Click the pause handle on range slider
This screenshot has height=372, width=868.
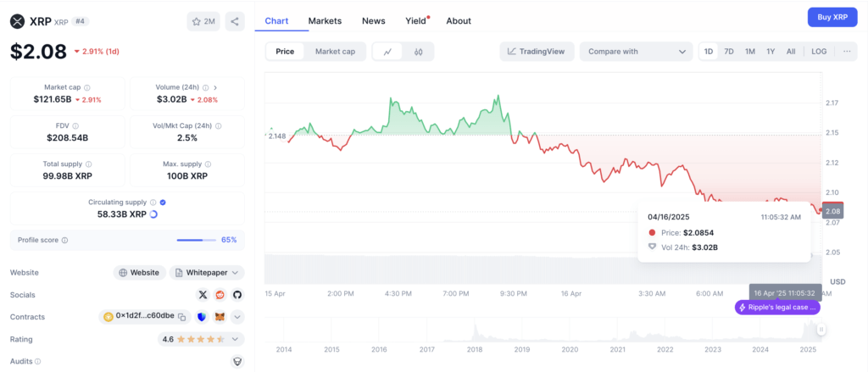(x=821, y=330)
